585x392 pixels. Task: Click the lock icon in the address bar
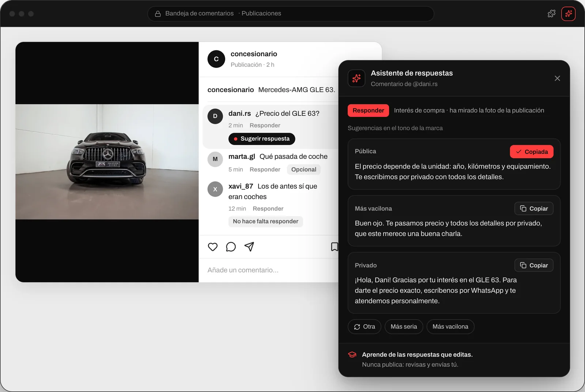click(158, 14)
